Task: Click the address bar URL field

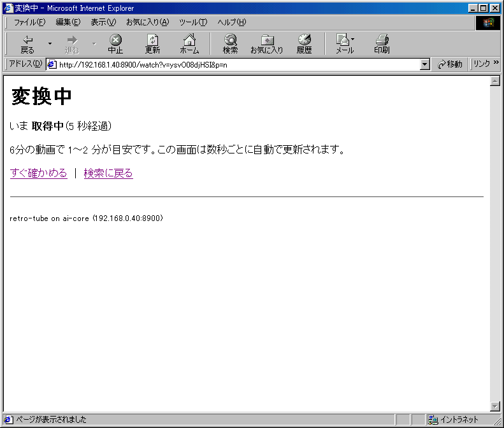Action: click(x=238, y=64)
